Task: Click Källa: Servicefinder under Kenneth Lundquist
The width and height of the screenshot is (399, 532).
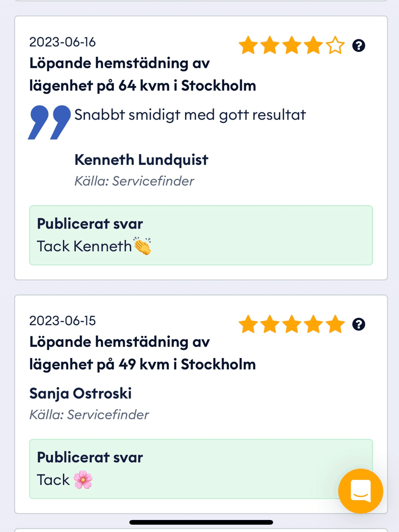Action: pyautogui.click(x=134, y=181)
